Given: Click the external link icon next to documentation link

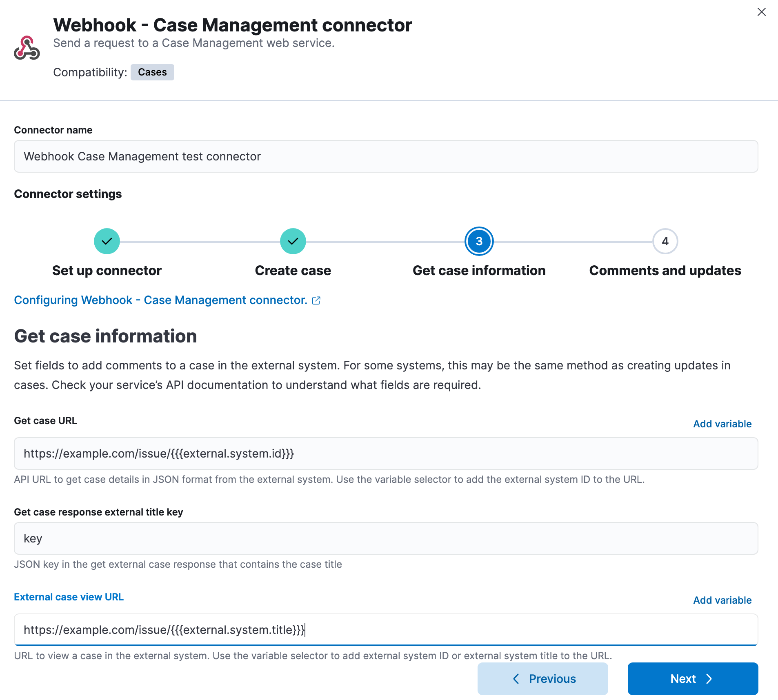Looking at the screenshot, I should click(x=316, y=300).
